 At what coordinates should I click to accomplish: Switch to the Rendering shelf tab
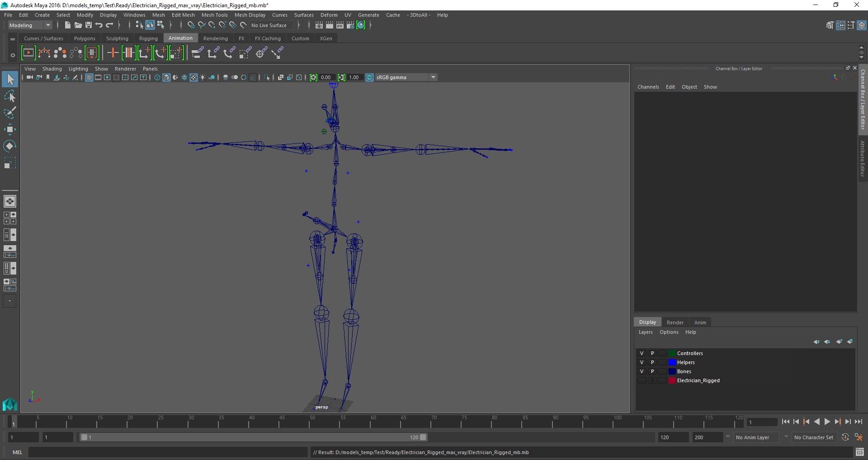pyautogui.click(x=216, y=38)
